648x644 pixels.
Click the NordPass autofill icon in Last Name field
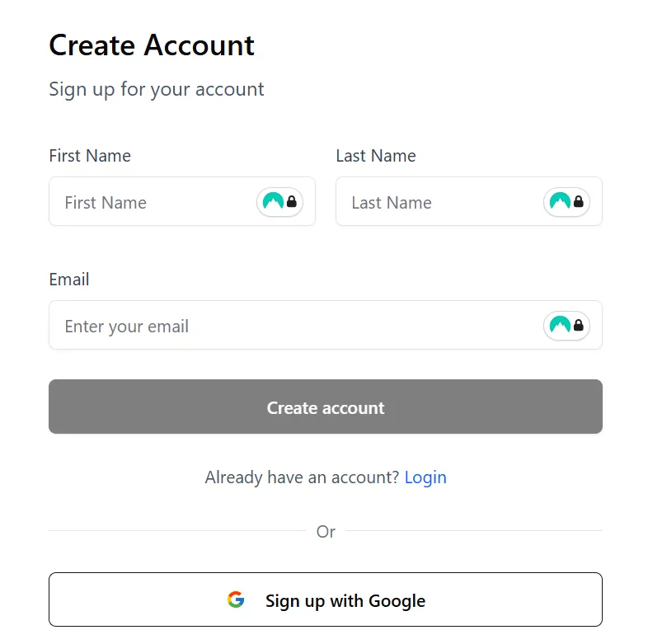[560, 201]
